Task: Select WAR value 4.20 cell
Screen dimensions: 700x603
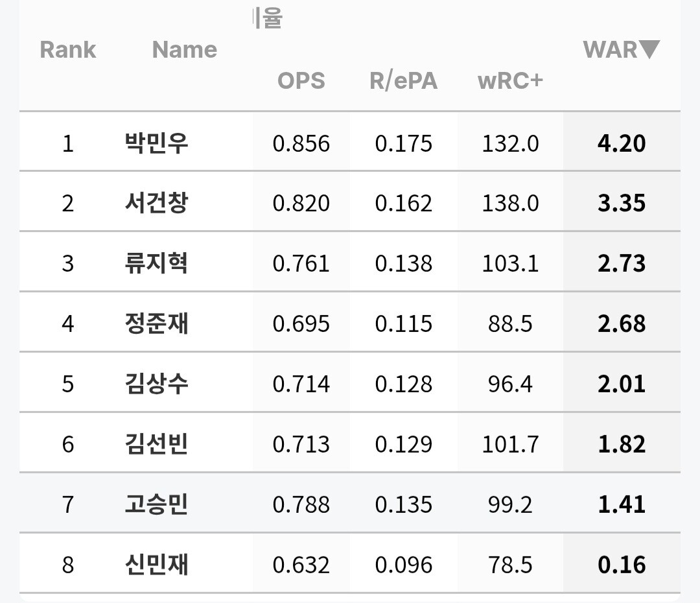Action: click(622, 143)
